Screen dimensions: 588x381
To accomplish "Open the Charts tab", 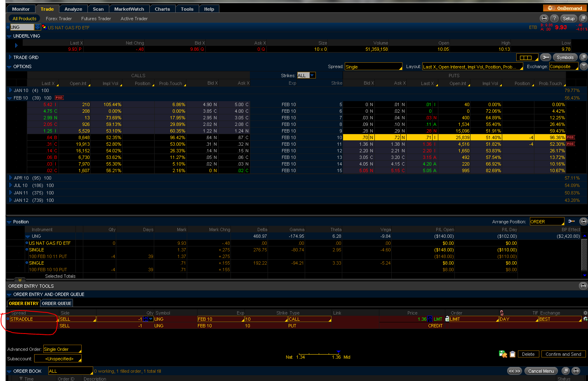I will point(162,9).
